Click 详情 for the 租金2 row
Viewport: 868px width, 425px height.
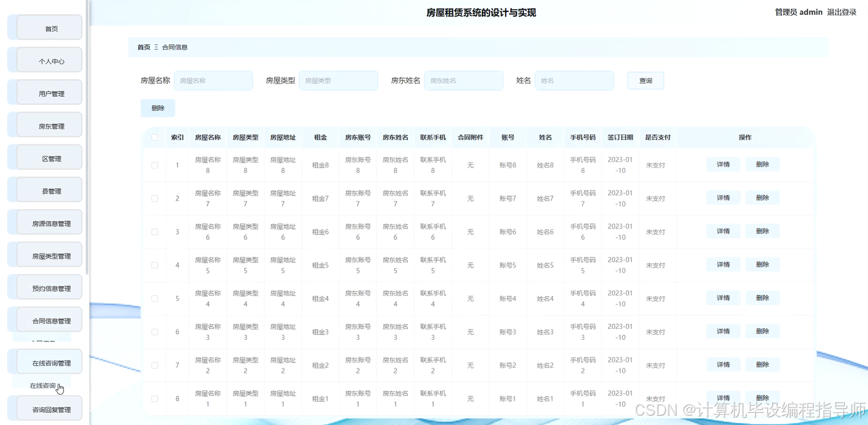pos(723,365)
